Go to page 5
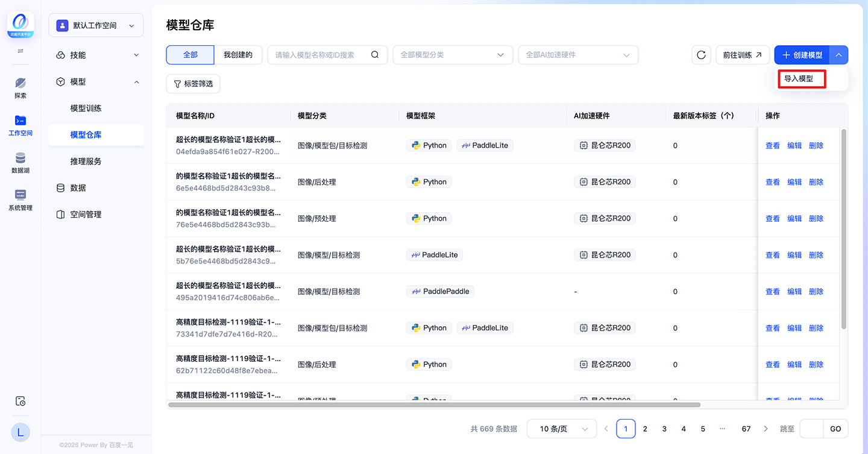Screen dimensions: 868x454 (703, 429)
